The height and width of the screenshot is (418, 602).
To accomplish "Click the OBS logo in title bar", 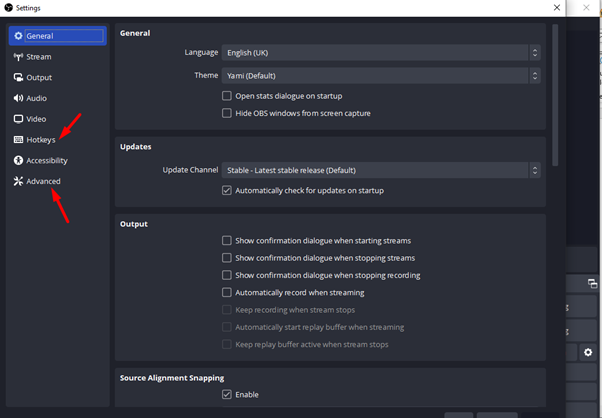I will coord(8,8).
